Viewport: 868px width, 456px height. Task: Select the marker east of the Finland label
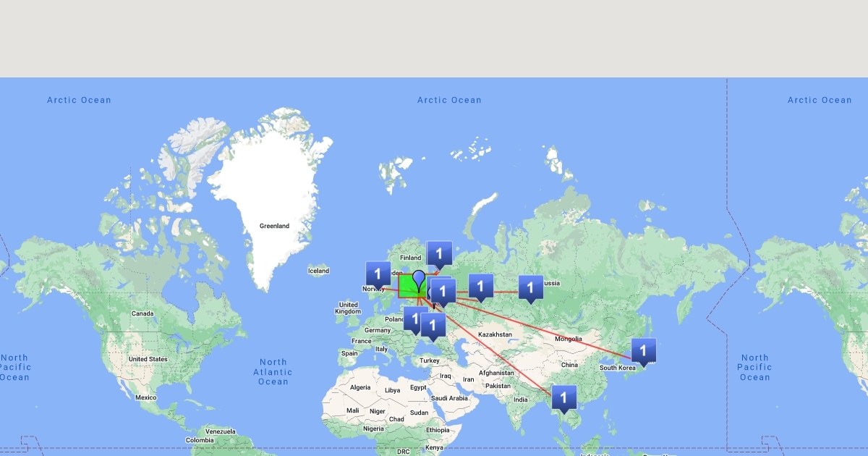click(439, 254)
